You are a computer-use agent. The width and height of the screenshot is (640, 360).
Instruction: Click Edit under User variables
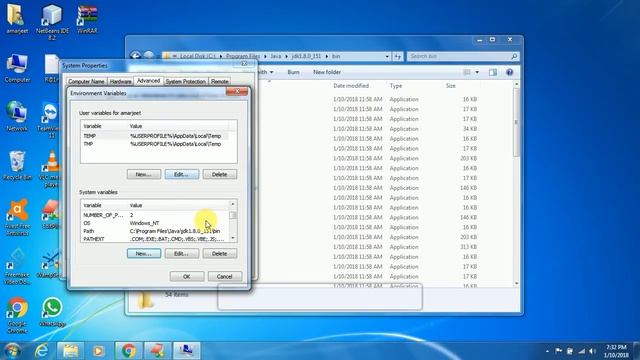tap(182, 174)
